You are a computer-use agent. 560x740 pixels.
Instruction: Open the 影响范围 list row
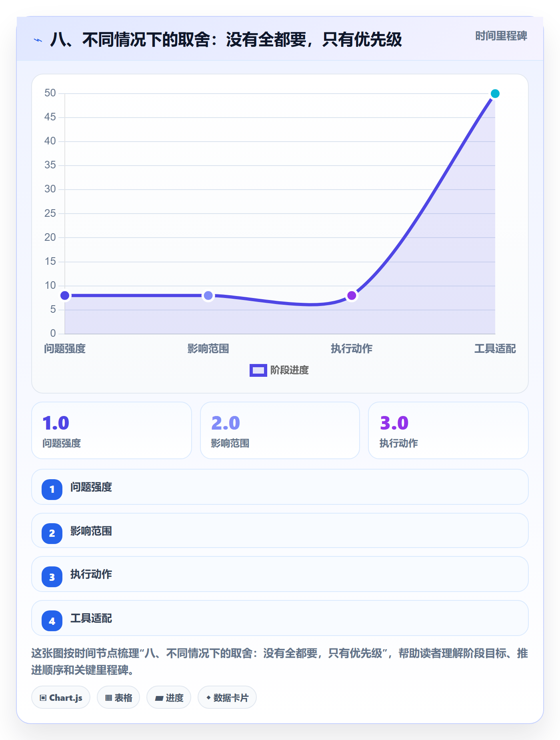point(280,530)
